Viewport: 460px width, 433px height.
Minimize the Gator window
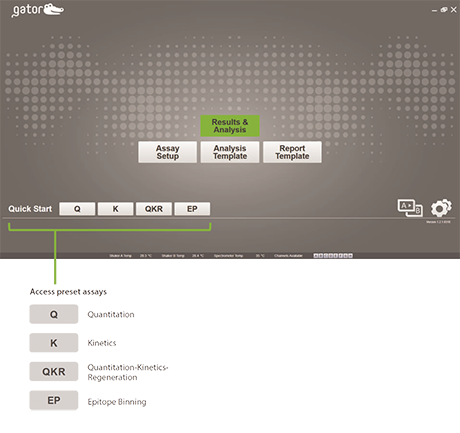[434, 10]
